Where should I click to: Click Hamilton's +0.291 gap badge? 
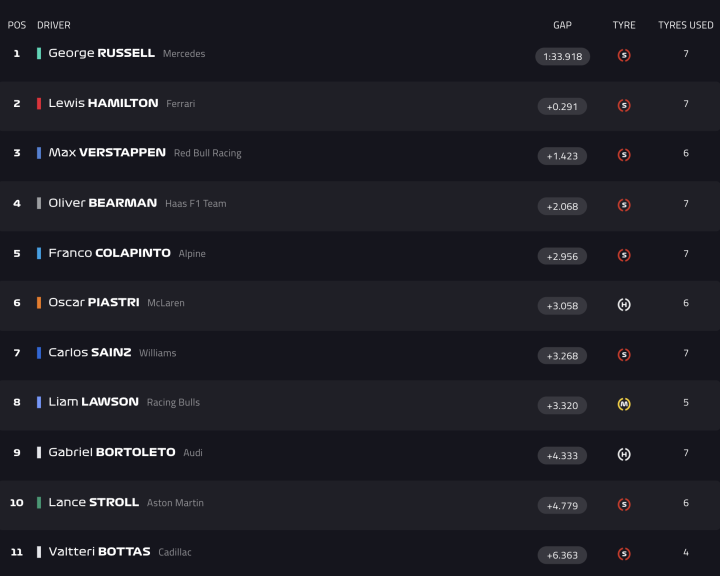pyautogui.click(x=562, y=106)
